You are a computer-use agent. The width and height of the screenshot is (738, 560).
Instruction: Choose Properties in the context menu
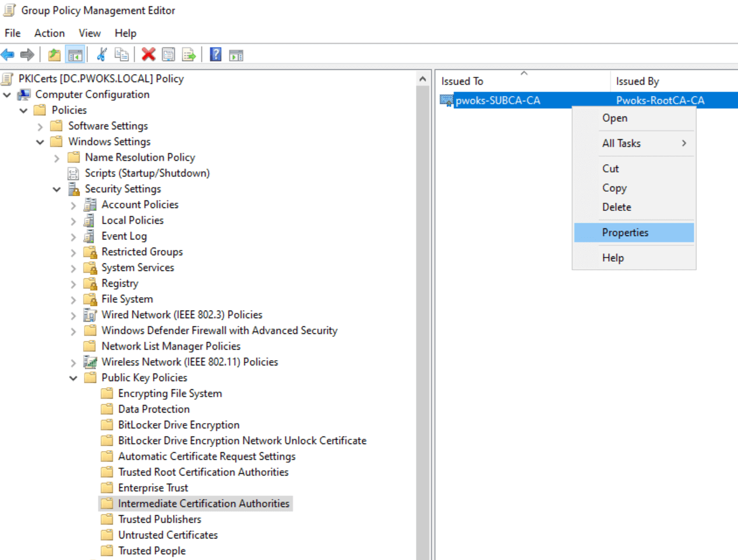click(634, 233)
